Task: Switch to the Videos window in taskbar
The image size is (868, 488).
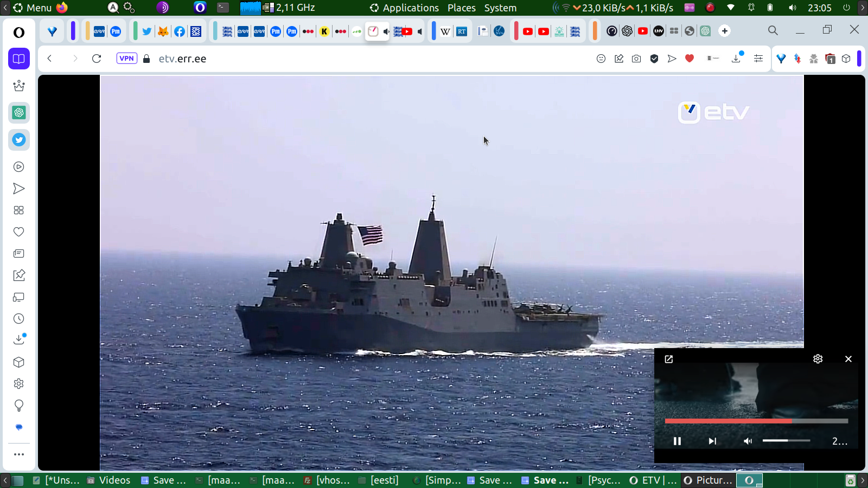Action: (x=109, y=480)
